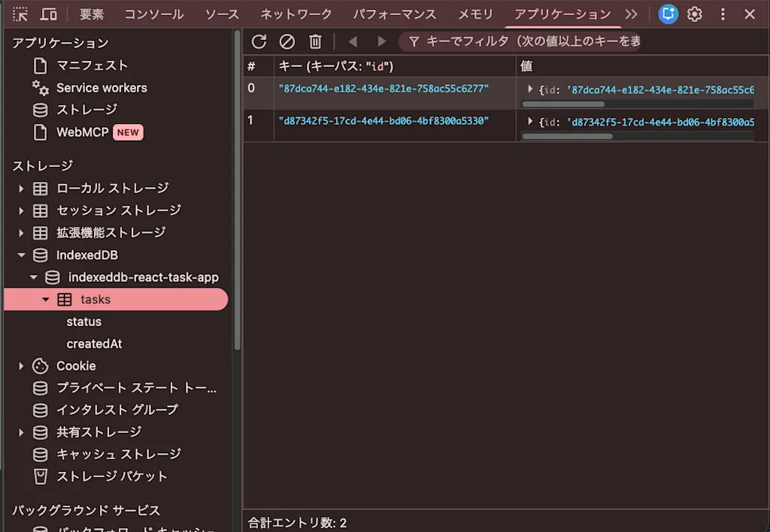Select the createdAt index

coord(94,343)
